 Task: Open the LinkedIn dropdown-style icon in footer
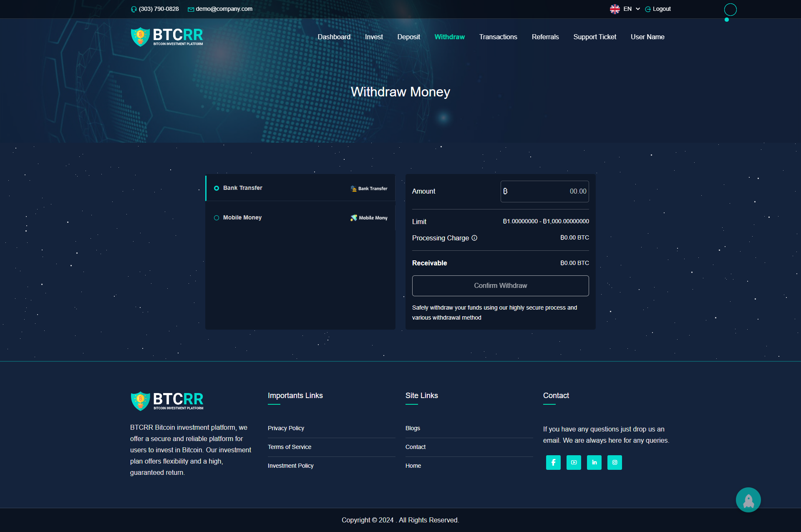(594, 462)
